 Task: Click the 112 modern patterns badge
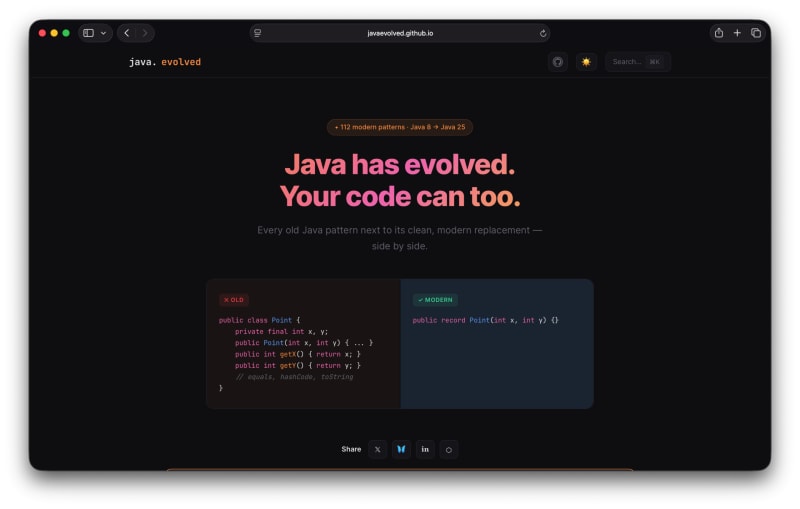tap(400, 127)
